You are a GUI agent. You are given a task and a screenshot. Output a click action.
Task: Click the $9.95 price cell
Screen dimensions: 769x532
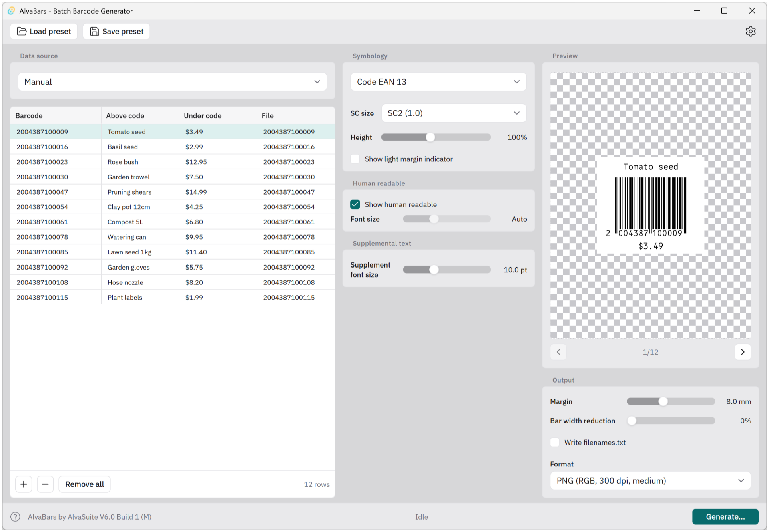click(x=218, y=237)
